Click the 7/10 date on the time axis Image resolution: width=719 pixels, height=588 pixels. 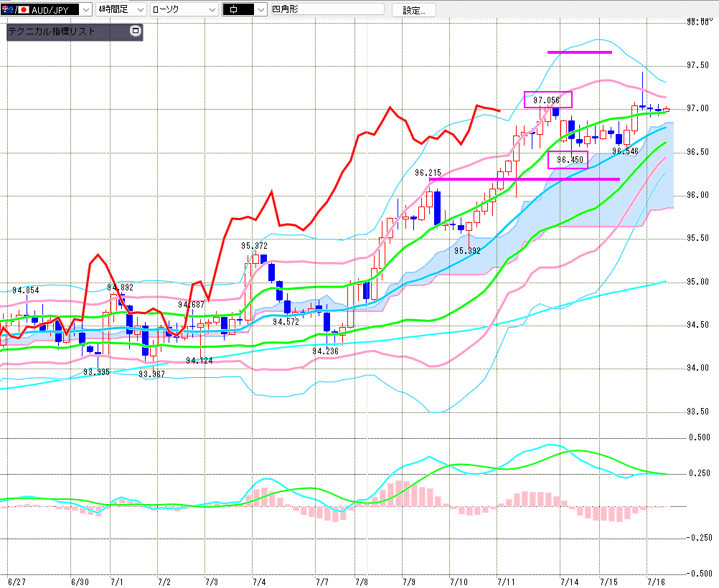tap(459, 582)
